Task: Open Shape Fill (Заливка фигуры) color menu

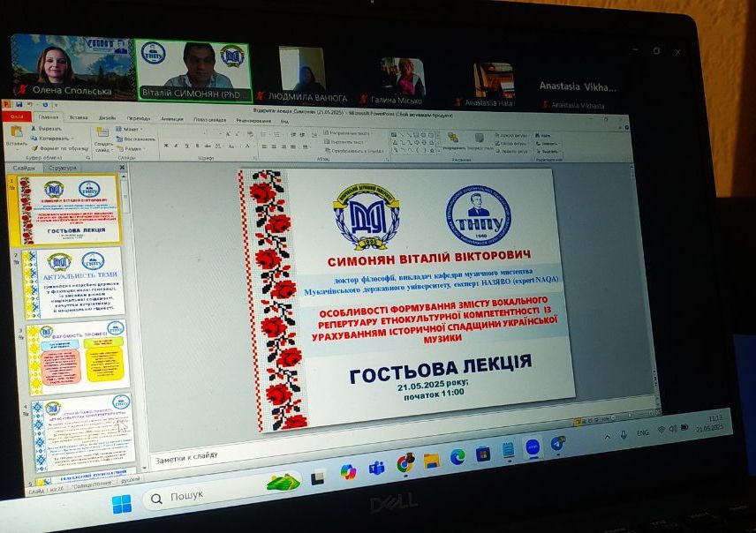Action: click(512, 135)
